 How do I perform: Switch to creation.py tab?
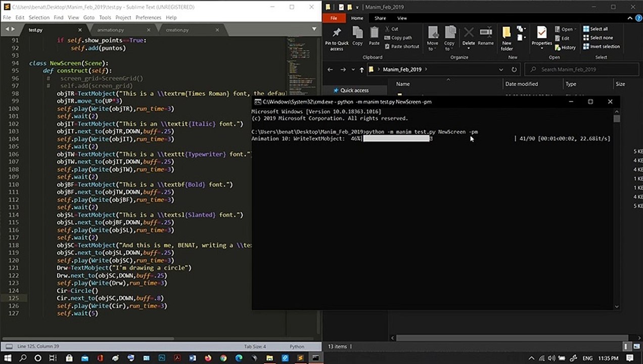pos(177,30)
